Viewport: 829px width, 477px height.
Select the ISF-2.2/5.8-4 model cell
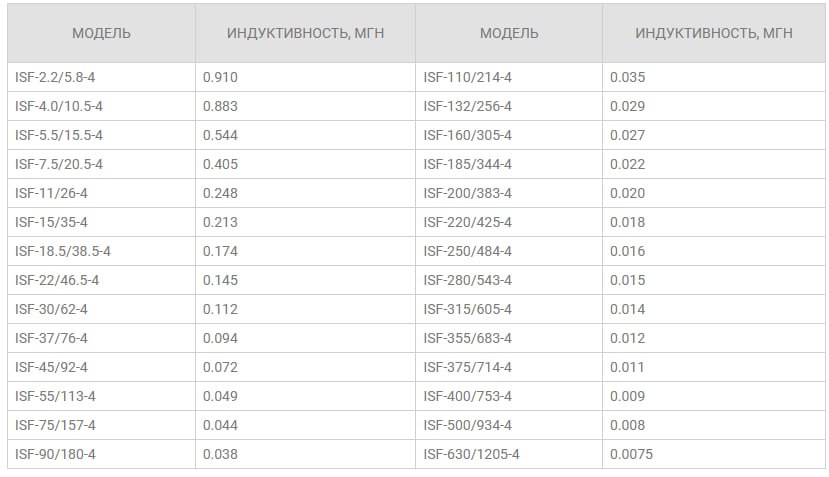102,77
